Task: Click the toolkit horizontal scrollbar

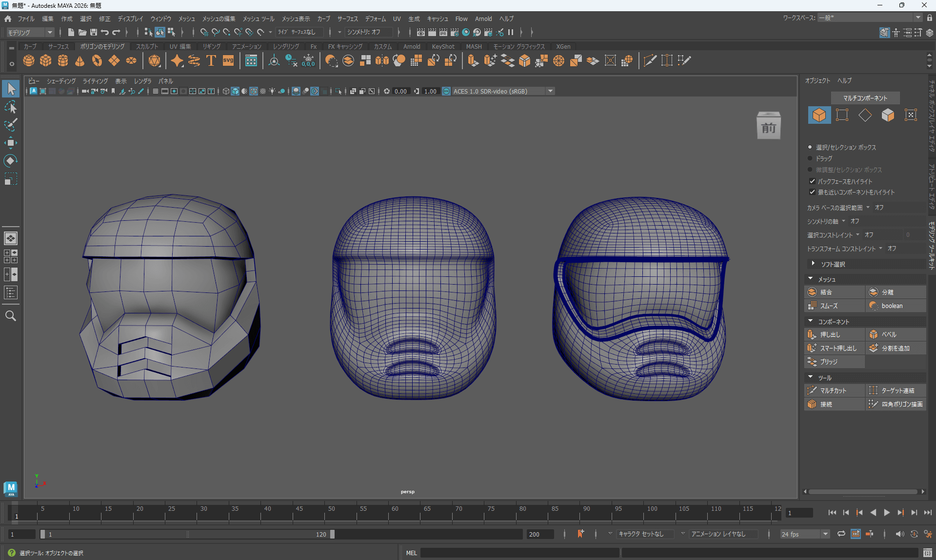Action: click(x=863, y=491)
